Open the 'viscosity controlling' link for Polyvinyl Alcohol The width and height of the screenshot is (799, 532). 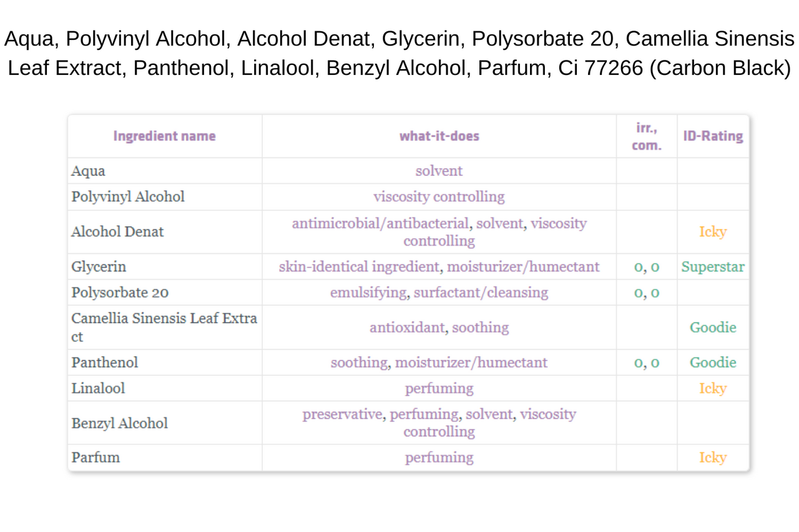(x=439, y=196)
